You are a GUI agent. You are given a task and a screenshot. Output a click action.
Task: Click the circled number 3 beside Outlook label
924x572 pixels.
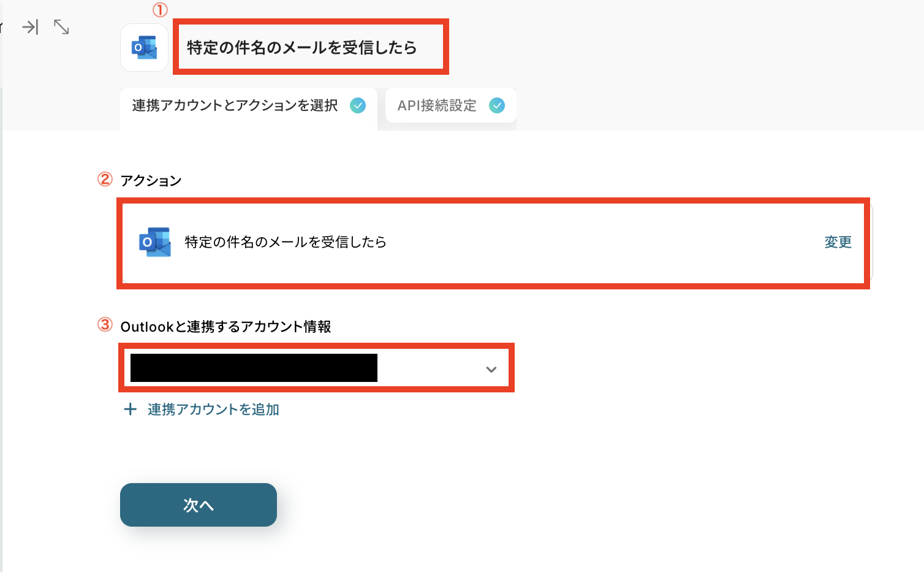[105, 324]
